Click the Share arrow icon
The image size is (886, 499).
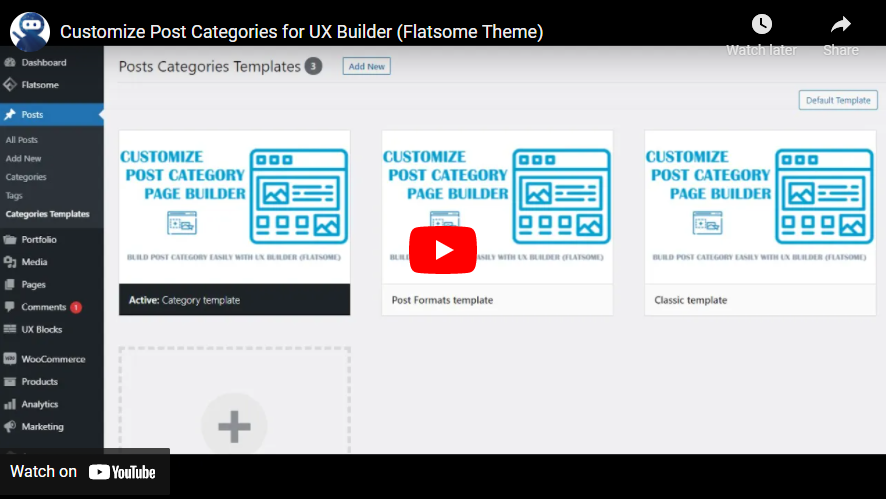coord(841,24)
